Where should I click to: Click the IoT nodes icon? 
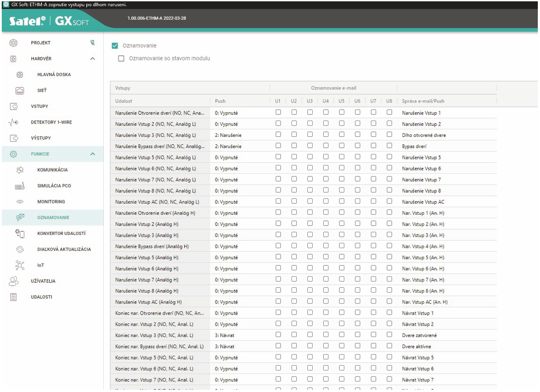[19, 265]
